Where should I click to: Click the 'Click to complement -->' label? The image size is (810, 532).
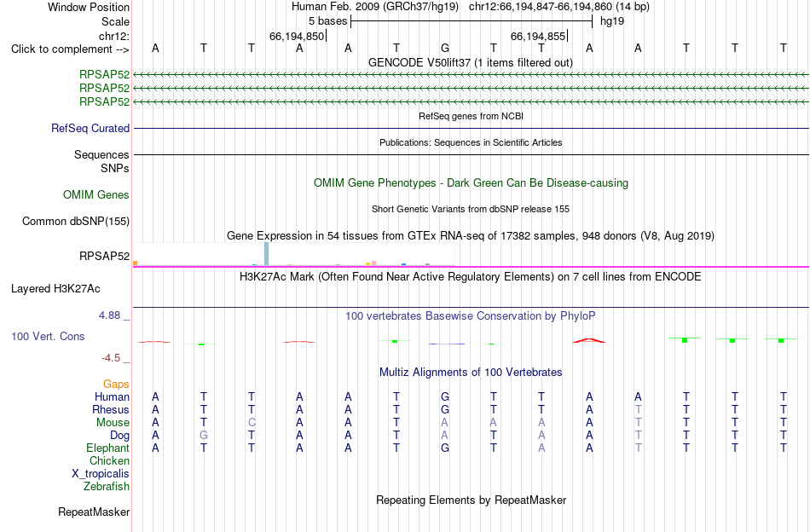[x=70, y=49]
